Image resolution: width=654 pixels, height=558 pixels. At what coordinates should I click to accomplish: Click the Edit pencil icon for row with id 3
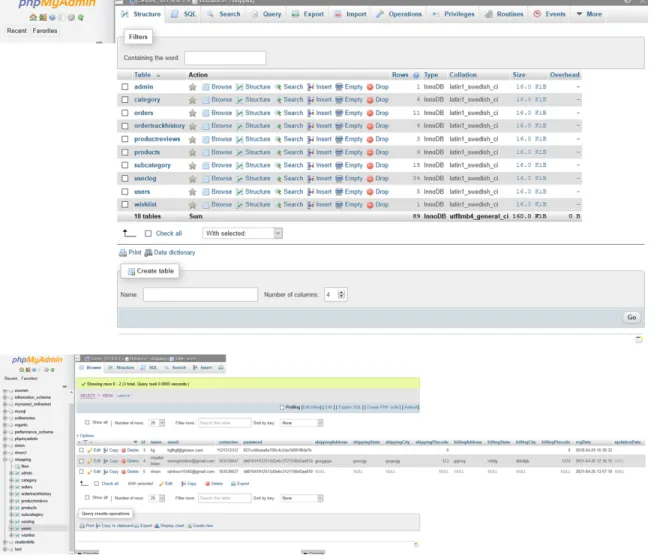90,450
